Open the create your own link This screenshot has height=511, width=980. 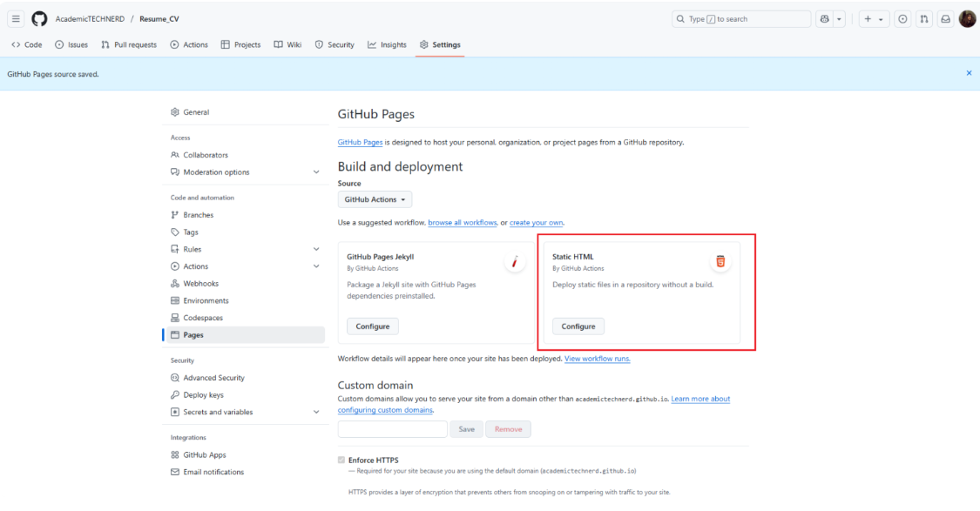537,222
